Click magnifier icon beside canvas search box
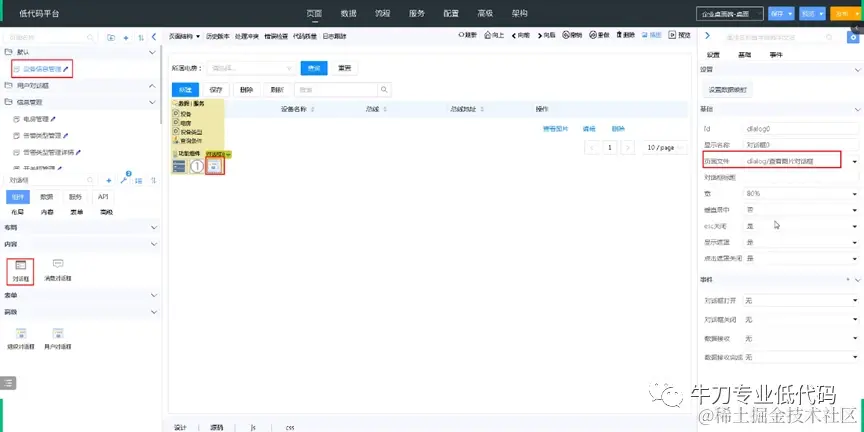This screenshot has height=432, width=864. [385, 90]
